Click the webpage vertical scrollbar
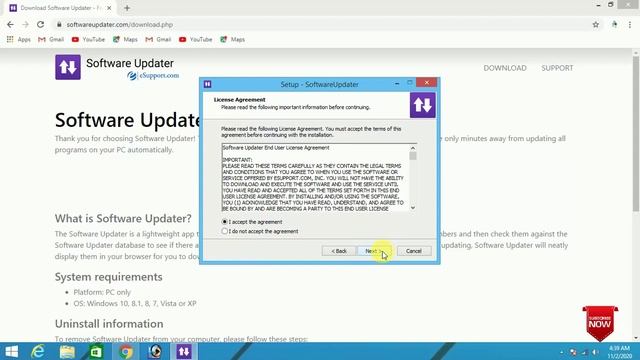 coord(636,135)
